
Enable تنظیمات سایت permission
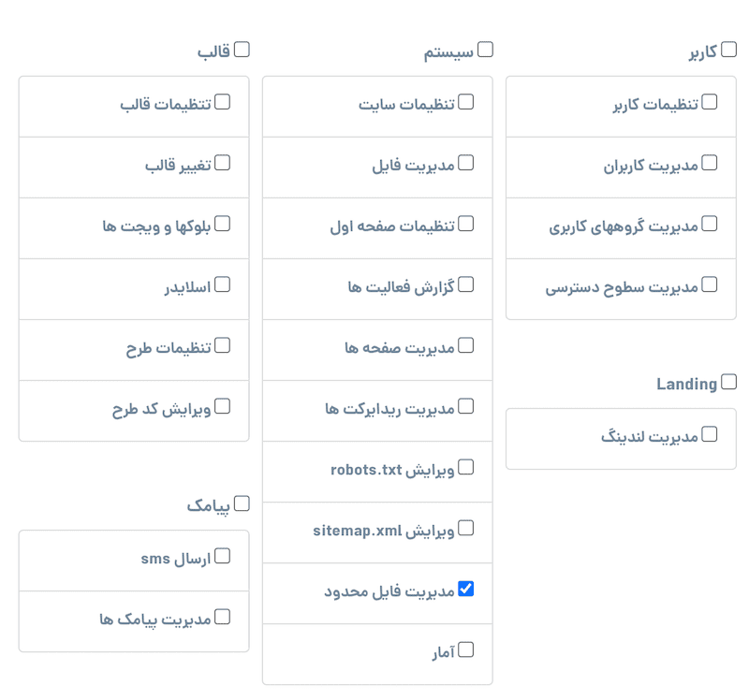pos(466,102)
